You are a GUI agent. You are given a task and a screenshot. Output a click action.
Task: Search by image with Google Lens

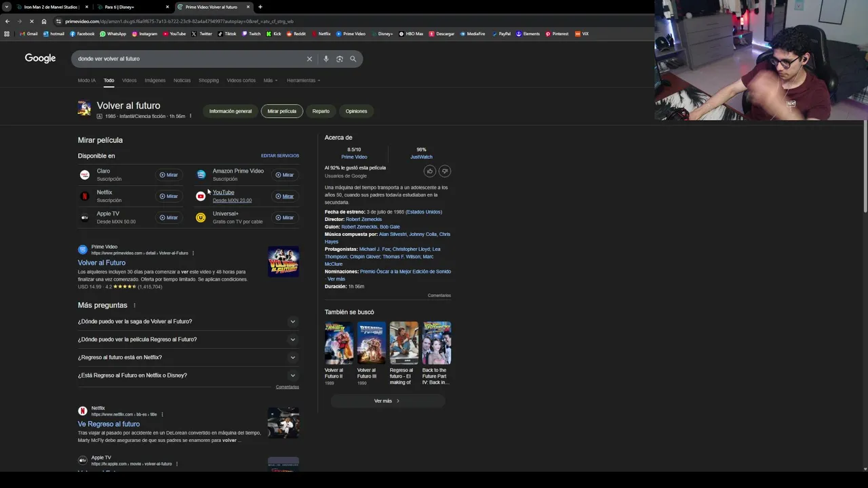click(340, 59)
